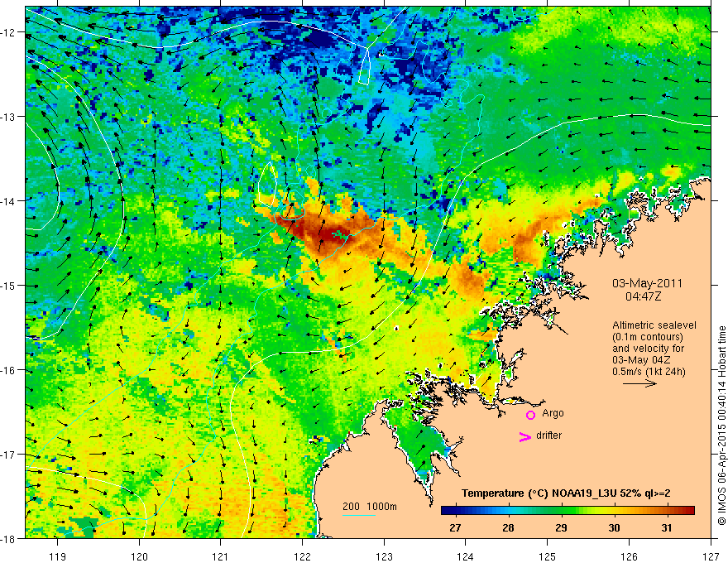728x563 pixels.
Task: Click the '122' longitude axis label
Action: tap(302, 556)
